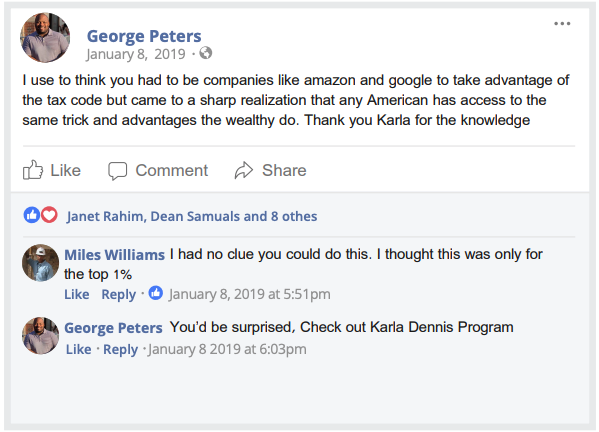Click the thumbs-up Like icon on post
Viewport: 599px width, 432px height.
32,170
